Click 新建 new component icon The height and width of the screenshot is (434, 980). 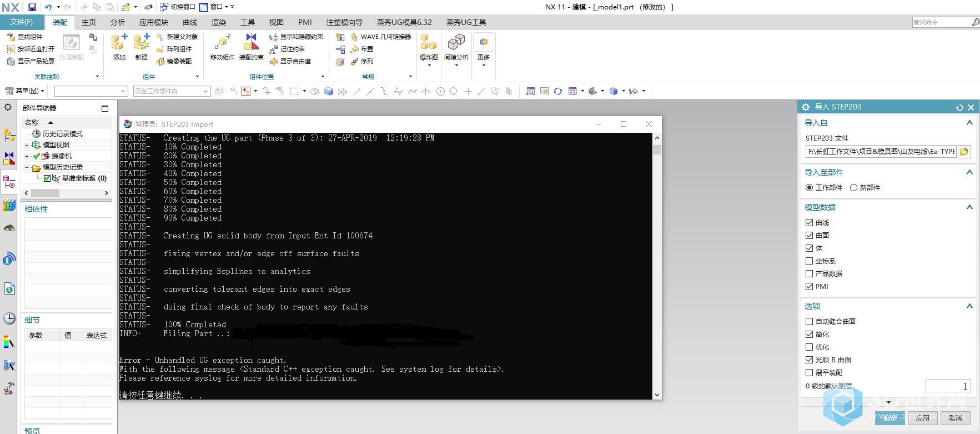point(142,47)
